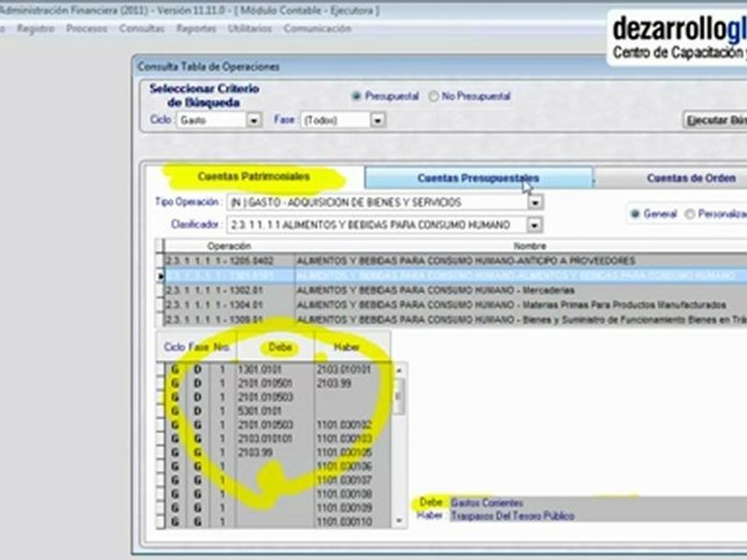Open the Utilitarios menu

(x=249, y=29)
